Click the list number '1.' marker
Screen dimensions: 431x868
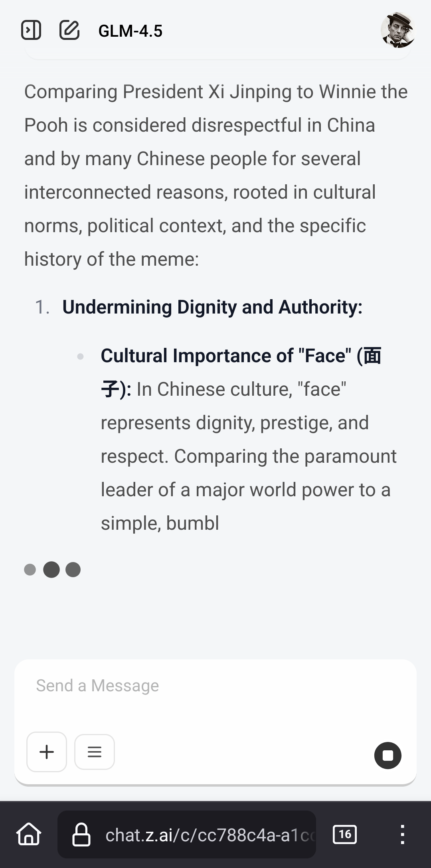click(x=42, y=307)
